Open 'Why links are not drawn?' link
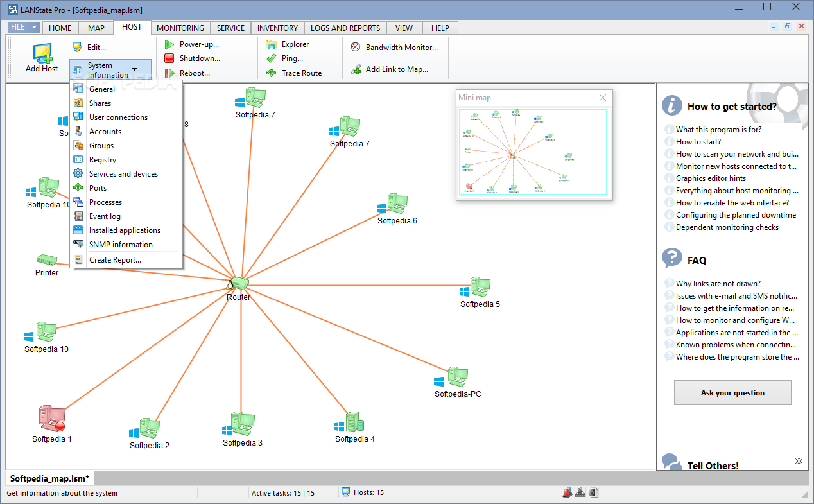The width and height of the screenshot is (814, 504). pyautogui.click(x=718, y=284)
